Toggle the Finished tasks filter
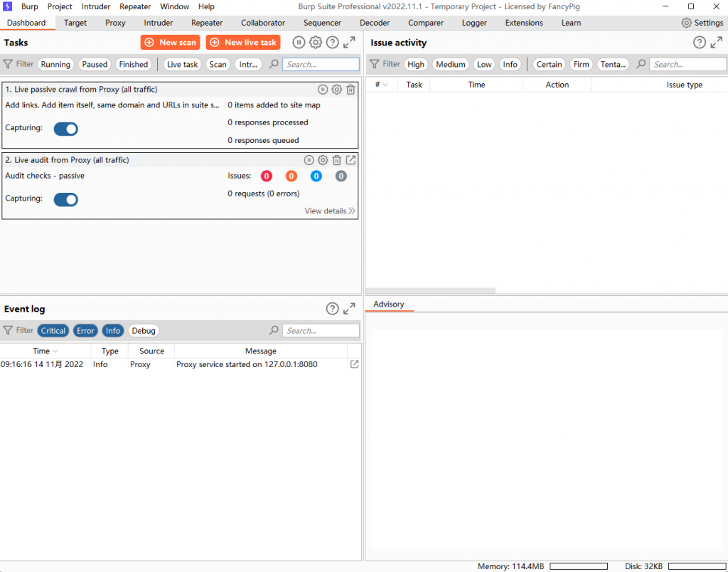 coord(133,64)
